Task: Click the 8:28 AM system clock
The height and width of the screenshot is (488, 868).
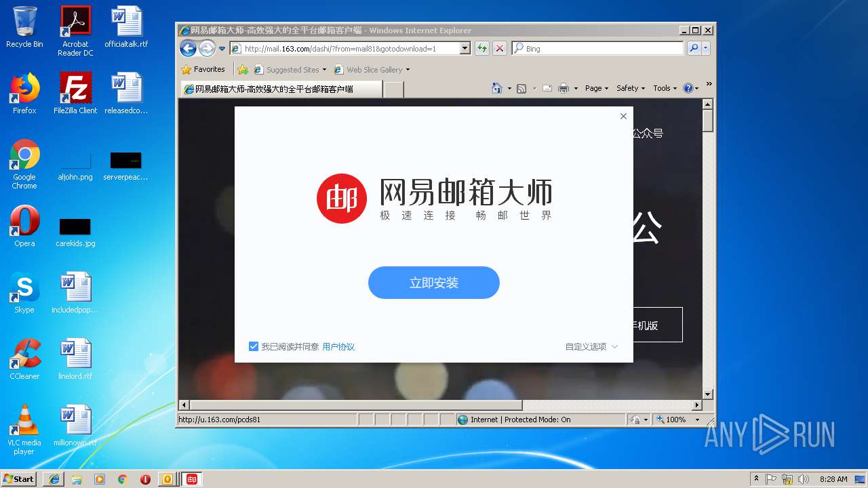Action: coord(833,479)
